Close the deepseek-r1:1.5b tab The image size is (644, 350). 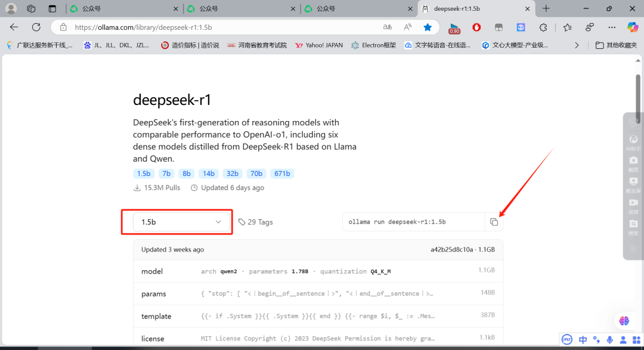click(527, 8)
